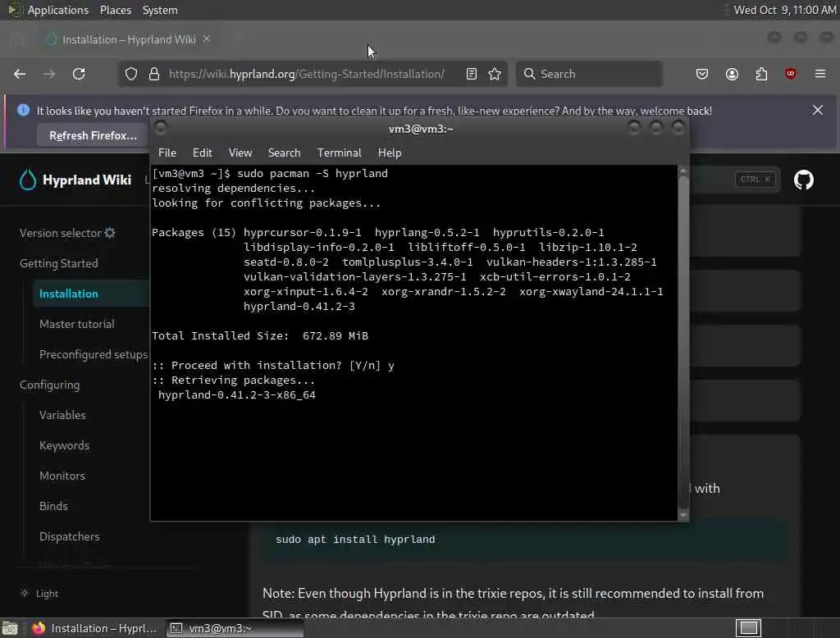Open Binds page in sidebar

tap(53, 506)
